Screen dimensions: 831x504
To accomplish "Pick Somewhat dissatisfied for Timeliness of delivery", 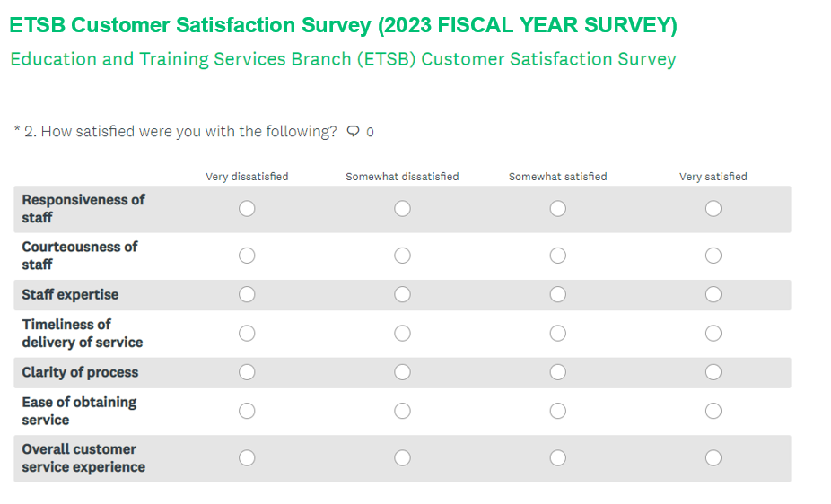I will point(402,334).
